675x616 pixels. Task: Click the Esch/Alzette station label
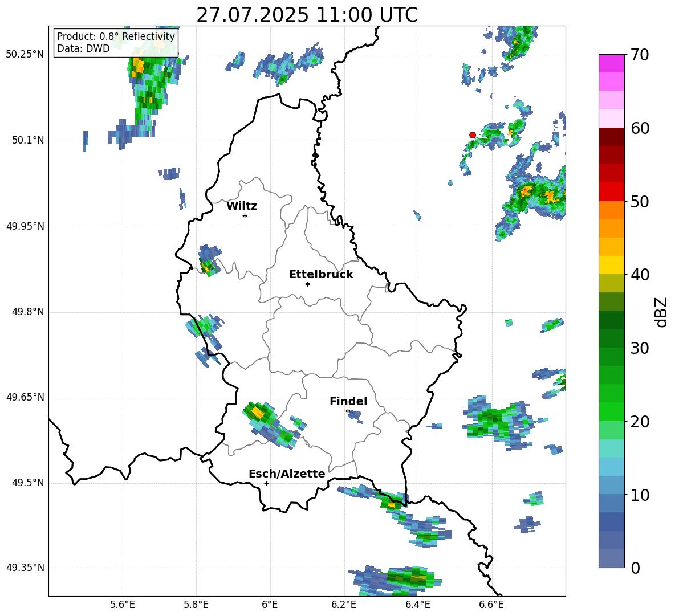(x=287, y=474)
